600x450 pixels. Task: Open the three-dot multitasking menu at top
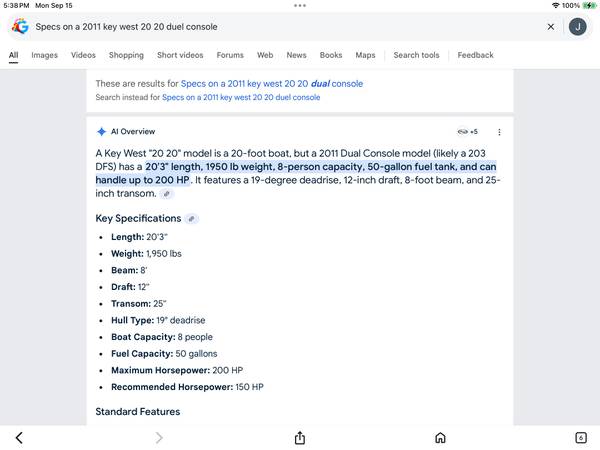point(300,5)
